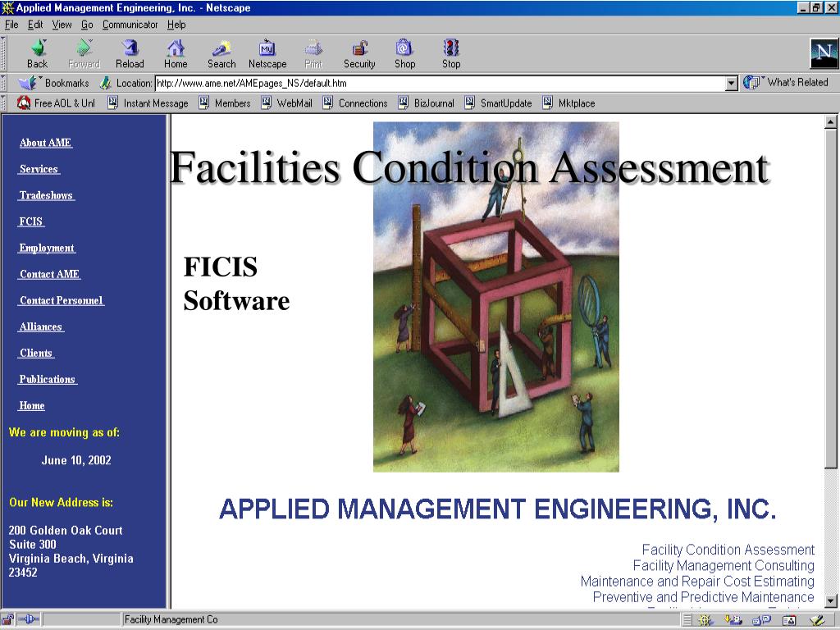Image resolution: width=840 pixels, height=630 pixels.
Task: Open the Employment link
Action: (47, 248)
